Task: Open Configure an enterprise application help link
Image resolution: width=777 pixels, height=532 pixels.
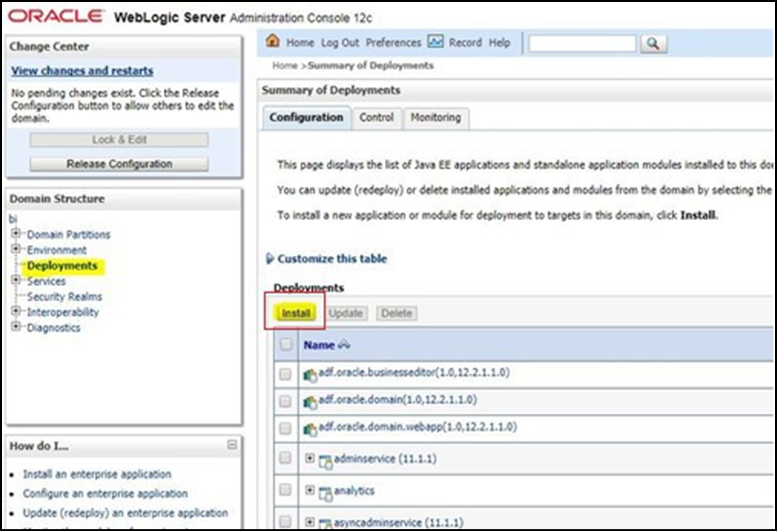Action: 105,494
